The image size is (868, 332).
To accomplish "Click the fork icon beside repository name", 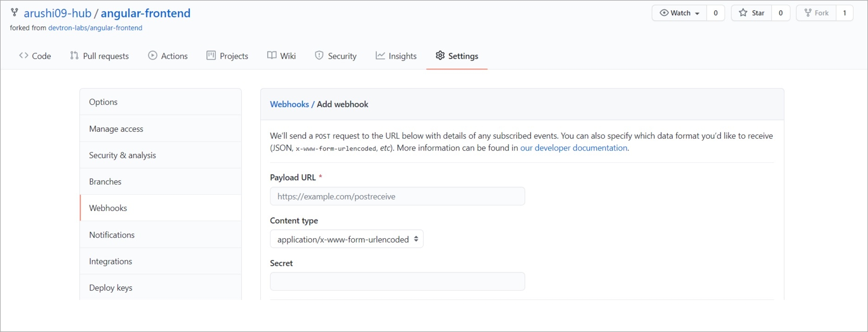I will [x=14, y=13].
